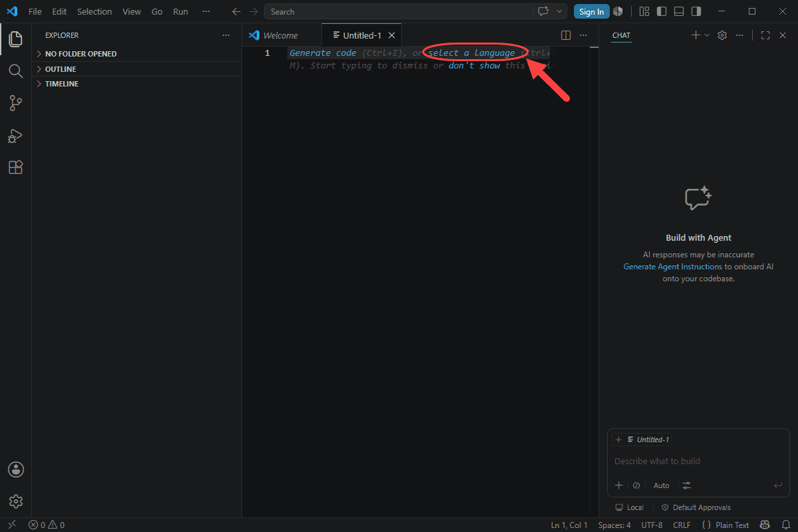Open chat dropdown arrow in title bar
This screenshot has width=798, height=532.
pos(559,11)
